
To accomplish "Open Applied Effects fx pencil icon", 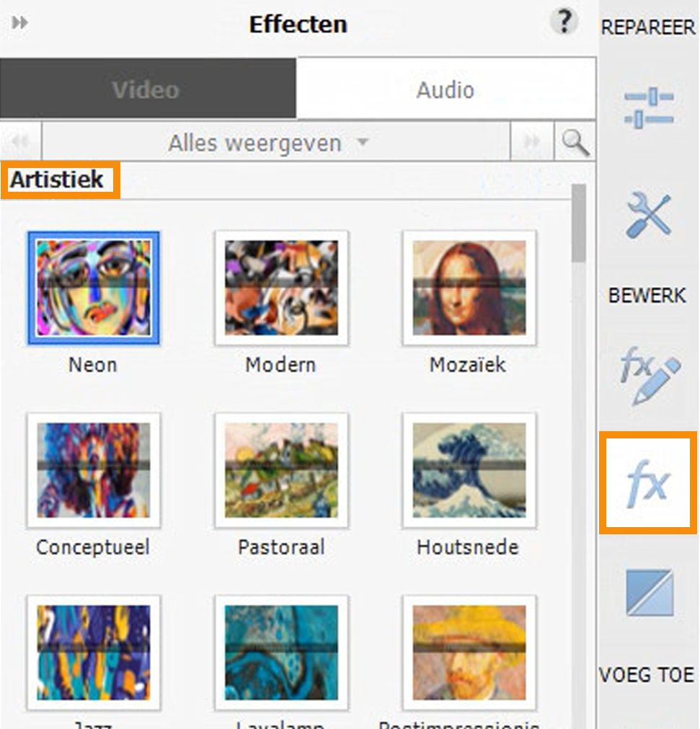I will pos(650,375).
